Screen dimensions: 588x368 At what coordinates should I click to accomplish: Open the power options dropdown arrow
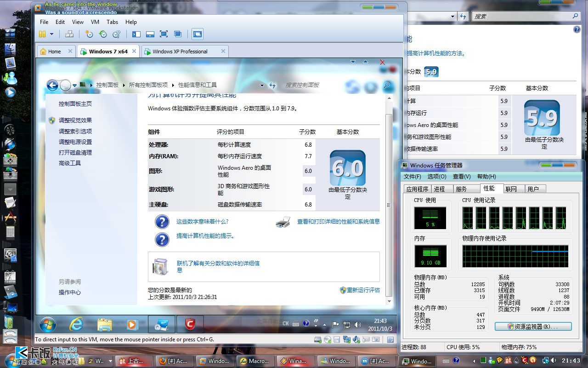[51, 34]
